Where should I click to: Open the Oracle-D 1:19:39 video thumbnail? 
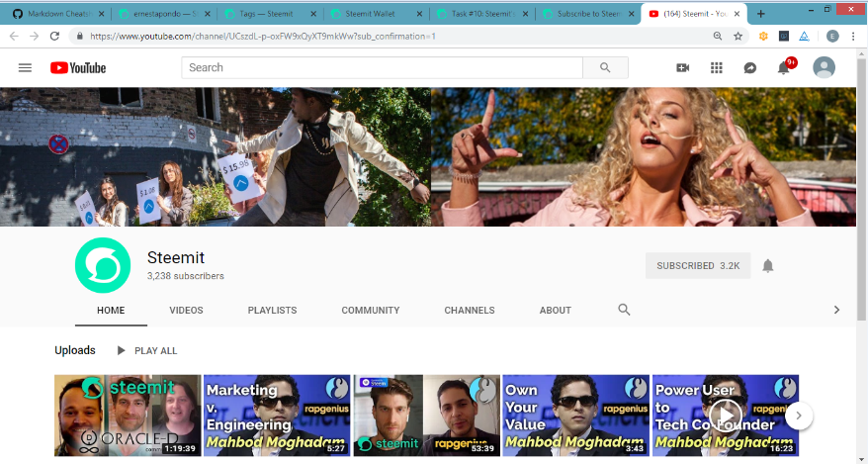pyautogui.click(x=128, y=416)
